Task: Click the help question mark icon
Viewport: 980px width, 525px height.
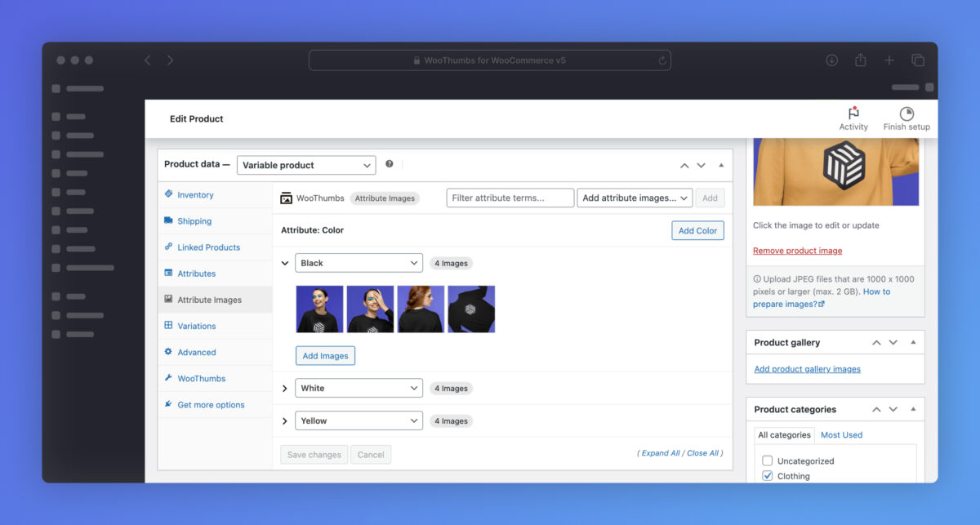Action: click(390, 164)
